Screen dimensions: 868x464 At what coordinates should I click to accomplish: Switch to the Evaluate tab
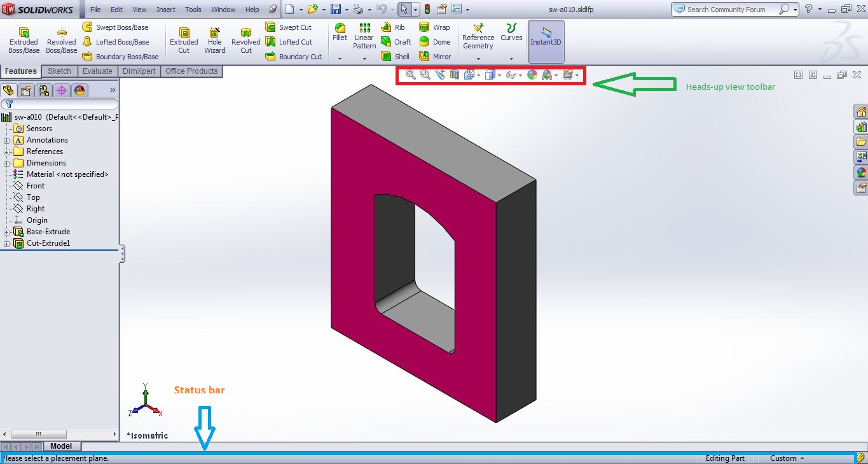(97, 71)
